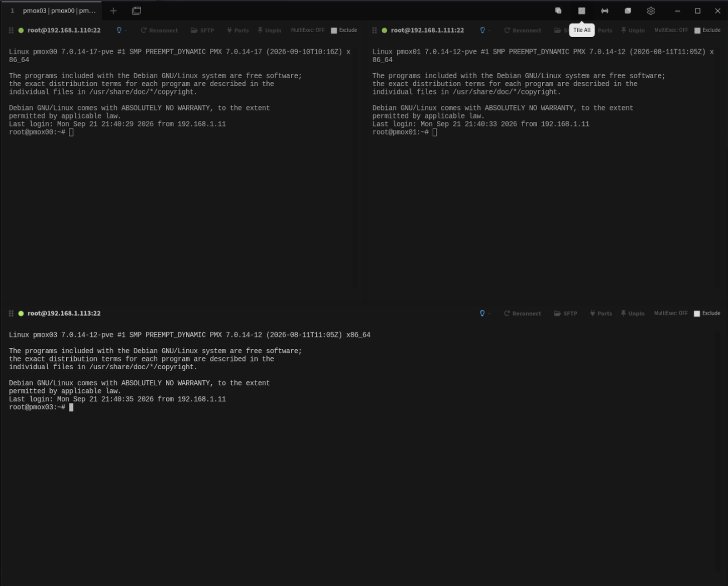Open SFTP for the 192.168.1.113 pane
Screen dimensions: 728x586
[565, 313]
